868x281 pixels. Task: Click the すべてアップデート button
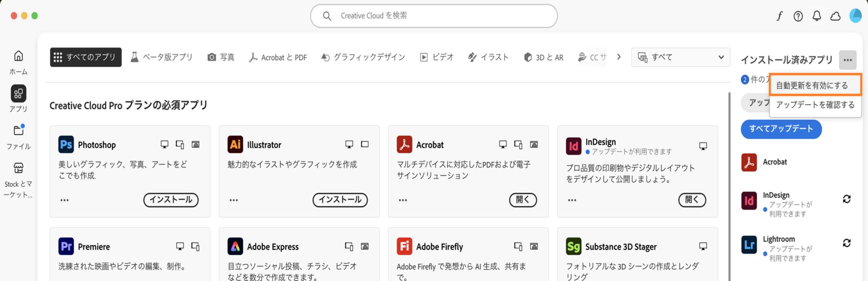click(781, 129)
